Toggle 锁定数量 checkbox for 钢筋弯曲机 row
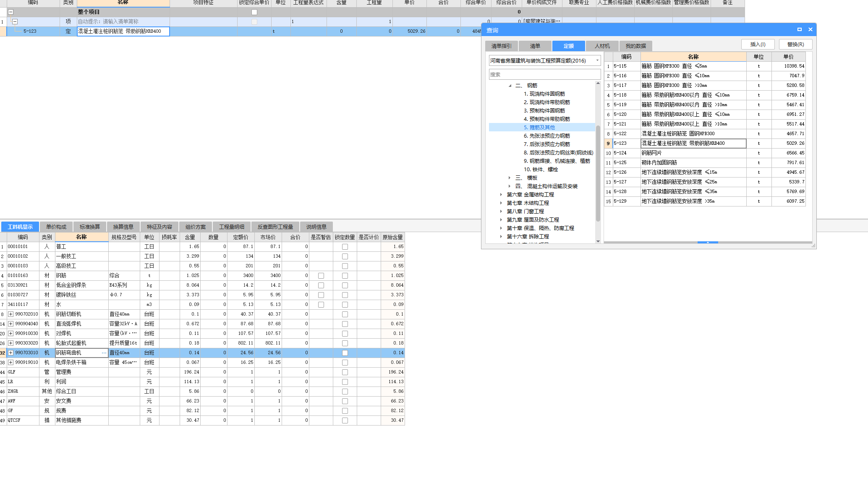Viewport: 868px width, 478px height. click(345, 353)
